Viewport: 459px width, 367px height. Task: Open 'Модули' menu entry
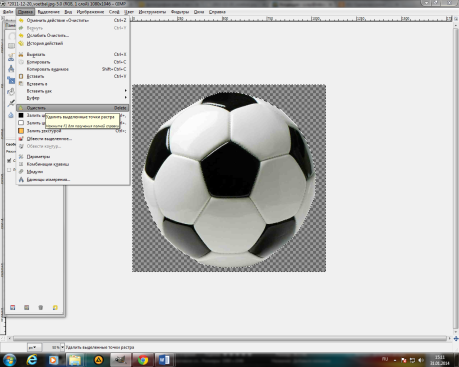tap(73, 172)
